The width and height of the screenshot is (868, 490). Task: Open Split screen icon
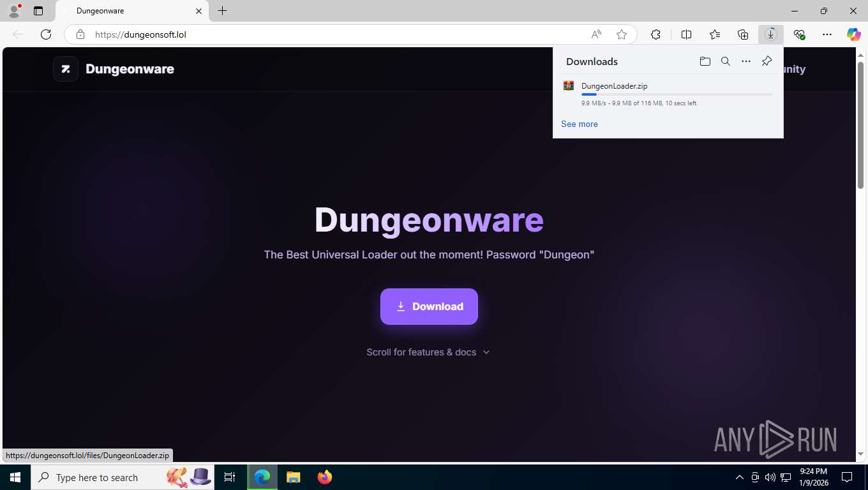[686, 34]
